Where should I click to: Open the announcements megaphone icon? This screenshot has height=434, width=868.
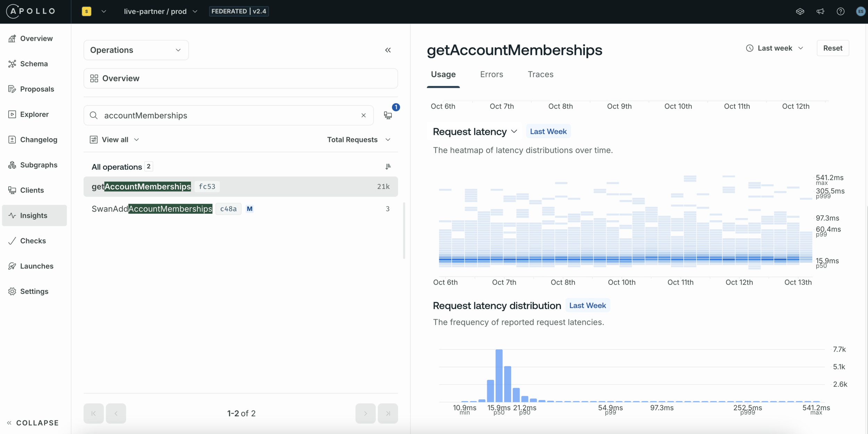pyautogui.click(x=820, y=11)
